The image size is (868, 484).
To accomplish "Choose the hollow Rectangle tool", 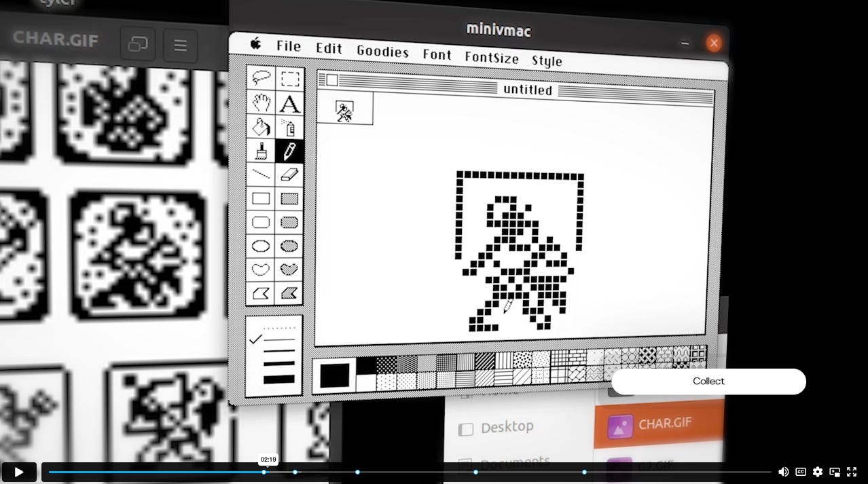I will [x=261, y=198].
